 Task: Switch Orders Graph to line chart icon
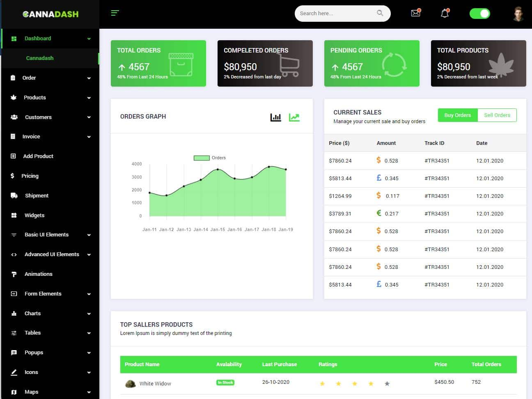(x=294, y=117)
